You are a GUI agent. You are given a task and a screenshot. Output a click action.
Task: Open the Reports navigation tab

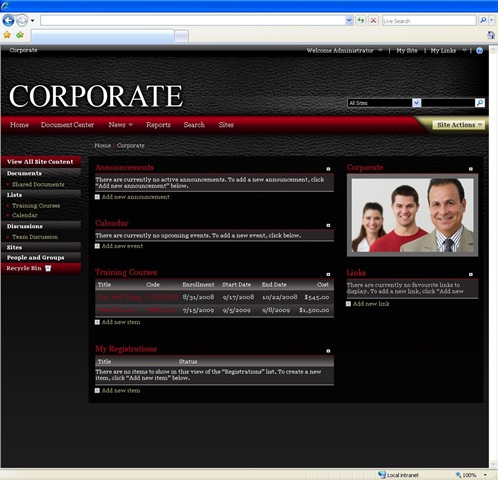[x=158, y=125]
